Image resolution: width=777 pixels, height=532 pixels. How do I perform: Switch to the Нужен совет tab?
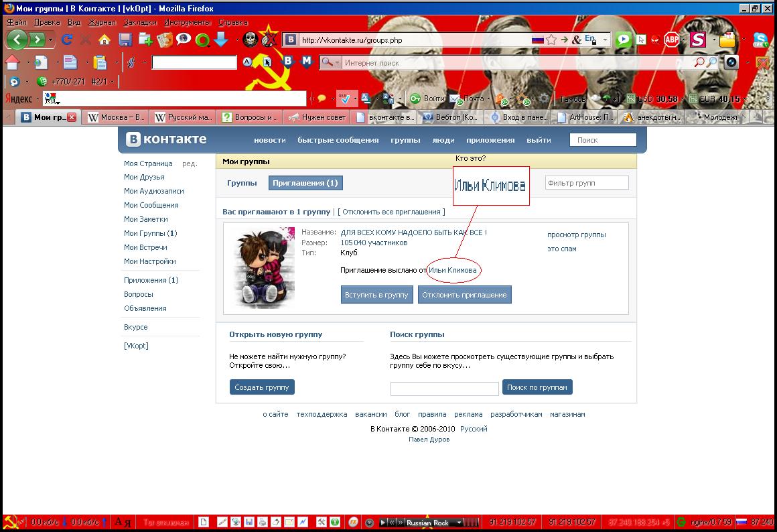pyautogui.click(x=317, y=117)
